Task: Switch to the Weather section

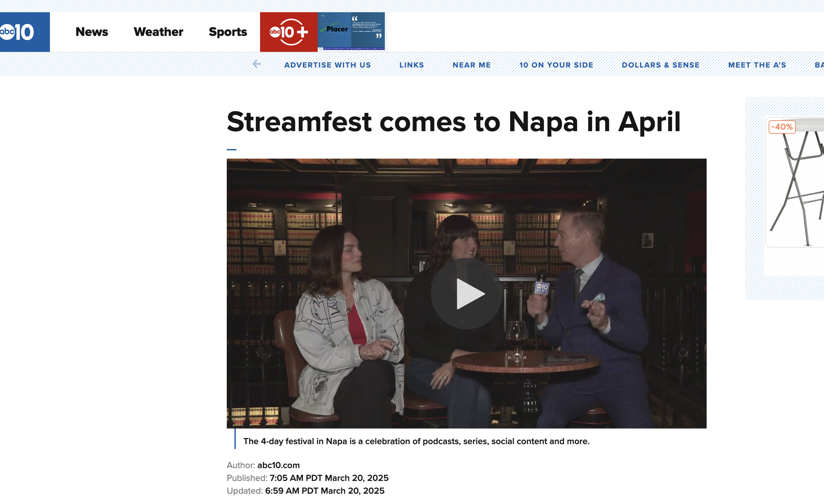Action: pyautogui.click(x=158, y=32)
